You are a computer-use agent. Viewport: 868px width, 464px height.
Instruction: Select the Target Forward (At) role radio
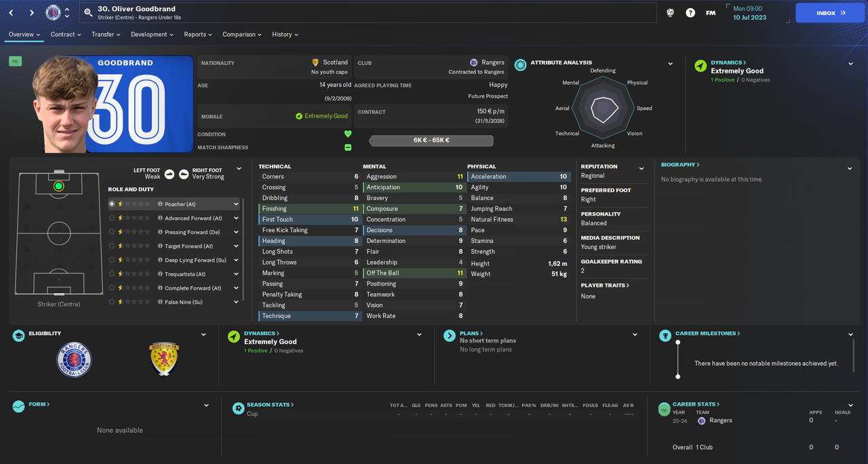(x=112, y=246)
